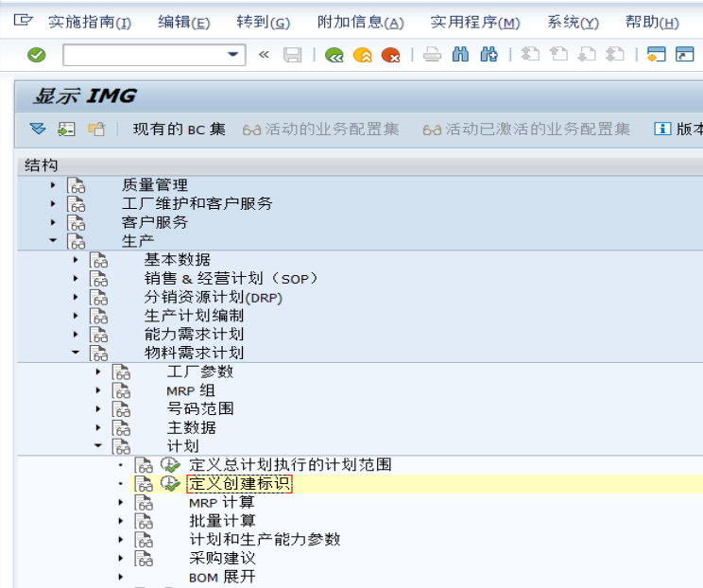Open the 帮助(H) menu

tap(652, 22)
